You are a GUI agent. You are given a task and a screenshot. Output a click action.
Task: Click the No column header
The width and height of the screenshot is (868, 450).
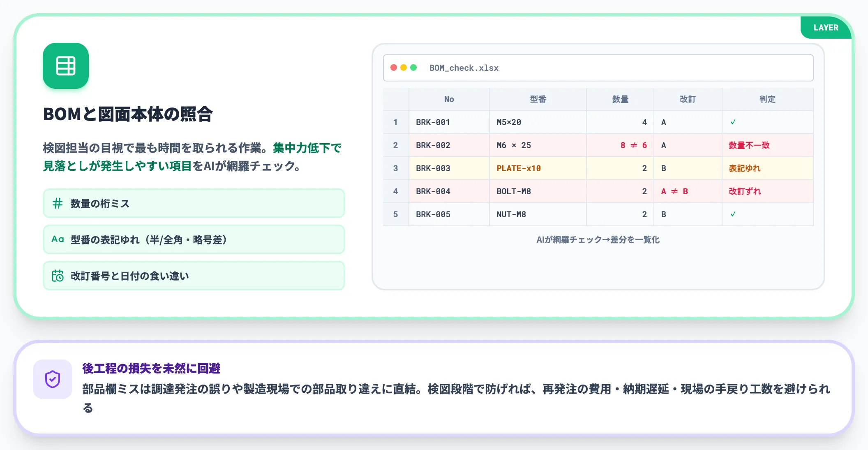pyautogui.click(x=449, y=99)
